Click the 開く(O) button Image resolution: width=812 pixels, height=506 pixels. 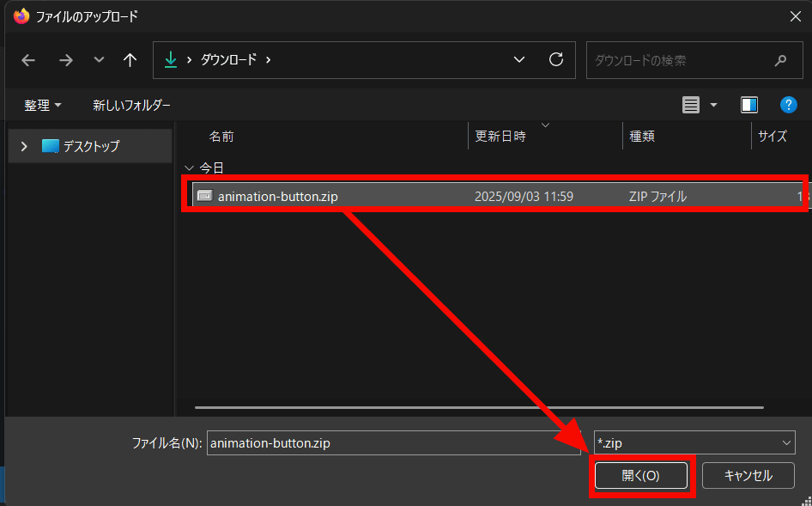641,475
